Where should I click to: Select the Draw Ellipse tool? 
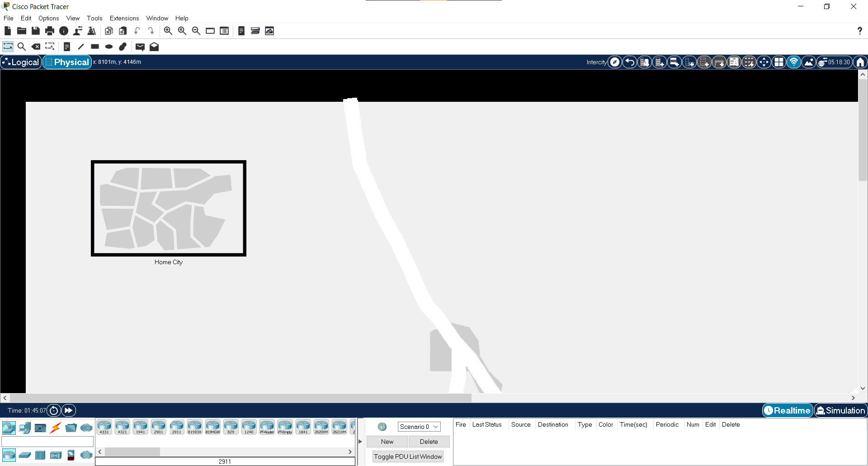pos(109,47)
